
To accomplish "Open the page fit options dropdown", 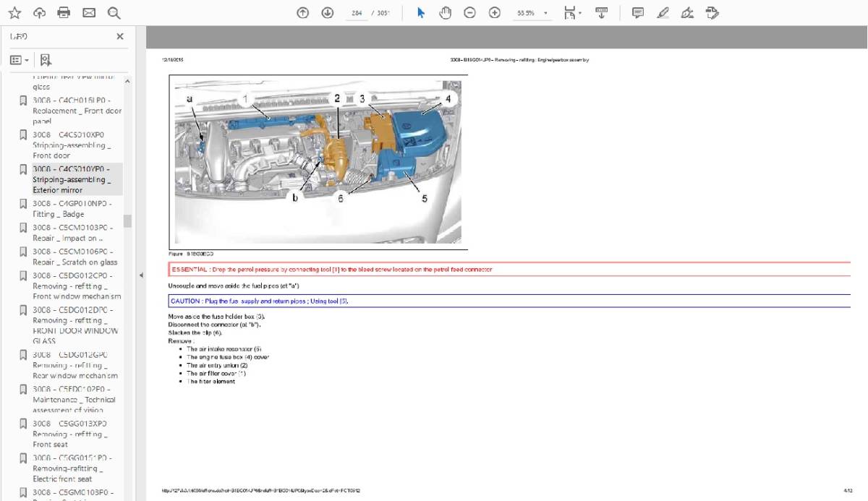I will click(573, 13).
